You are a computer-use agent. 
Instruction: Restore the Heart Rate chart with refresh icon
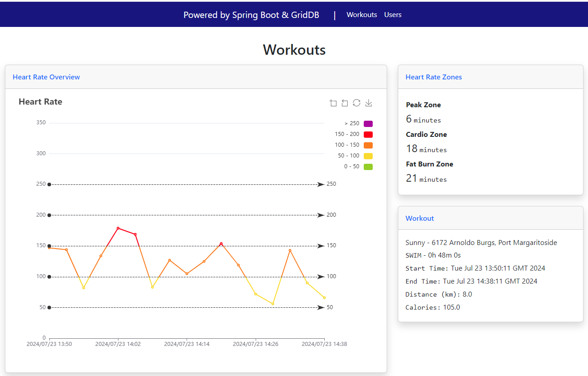(357, 103)
